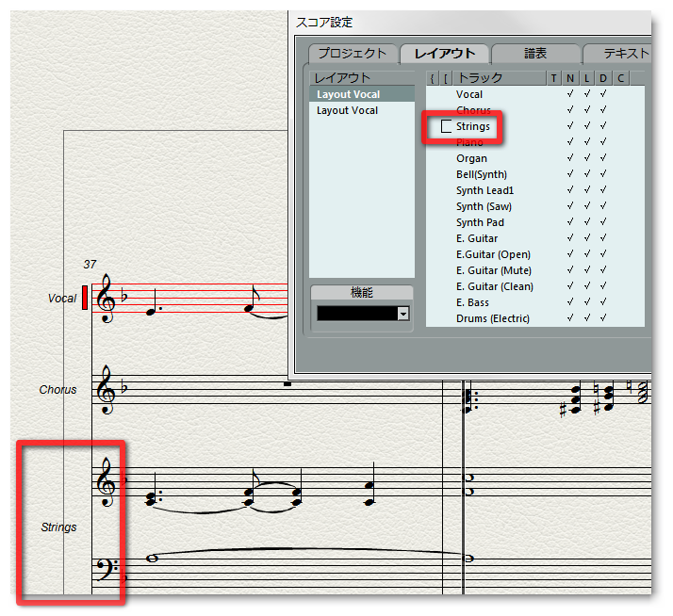Click the トラック column header

tap(499, 78)
